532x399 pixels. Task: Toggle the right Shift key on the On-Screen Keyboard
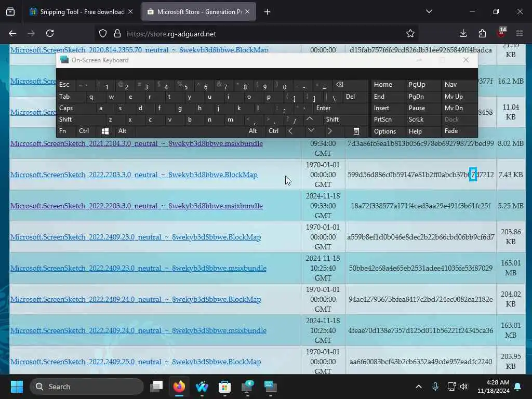click(332, 119)
